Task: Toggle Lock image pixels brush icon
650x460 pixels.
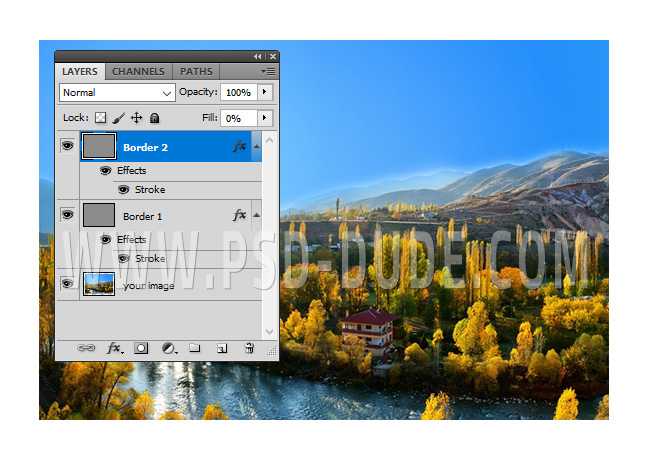Action: [x=119, y=118]
